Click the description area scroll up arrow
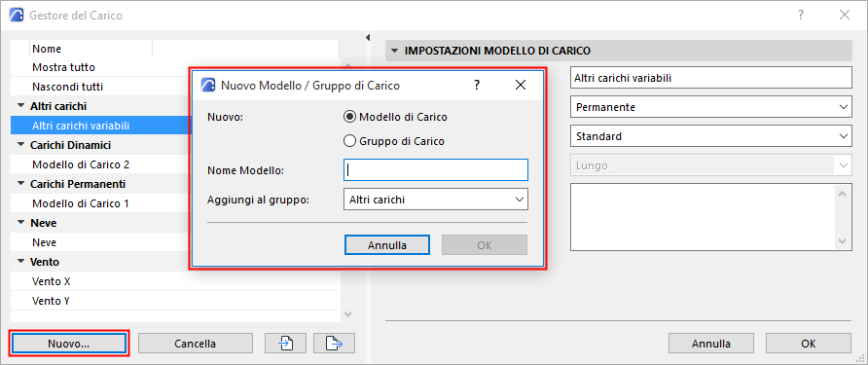The height and width of the screenshot is (365, 868). click(843, 194)
